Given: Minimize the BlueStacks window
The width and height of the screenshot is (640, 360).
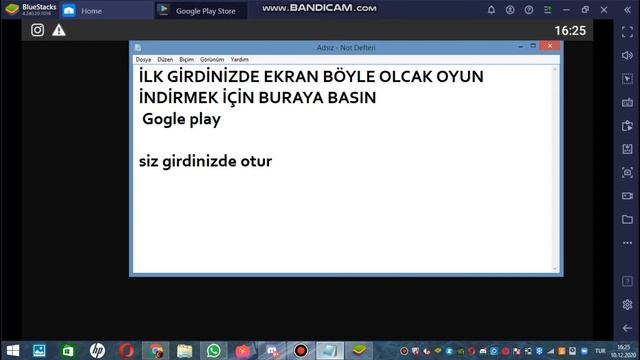Looking at the screenshot, I should 566,10.
